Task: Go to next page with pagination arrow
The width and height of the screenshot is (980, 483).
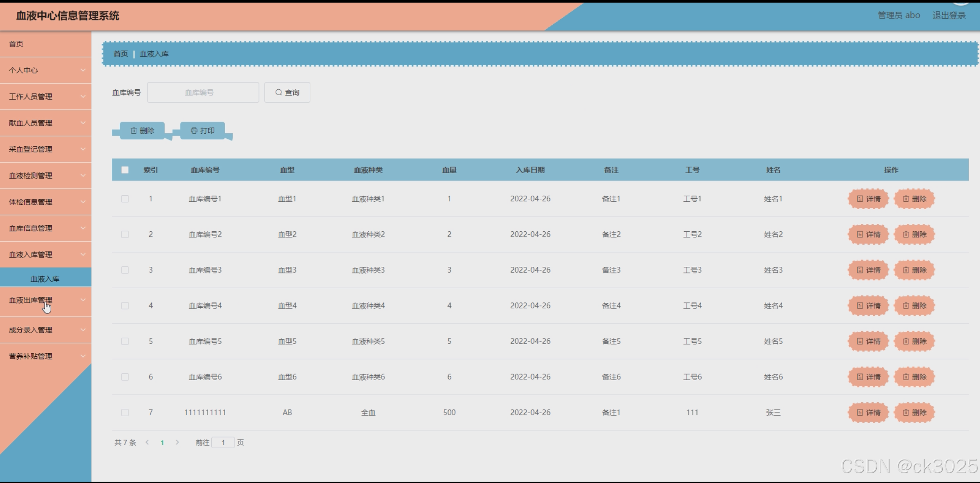Action: pyautogui.click(x=177, y=443)
